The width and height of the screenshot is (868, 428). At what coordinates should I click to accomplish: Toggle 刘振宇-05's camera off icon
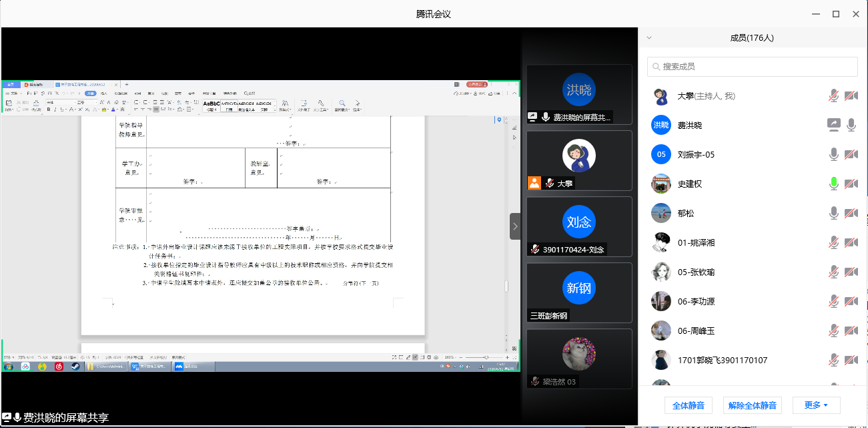click(x=851, y=154)
